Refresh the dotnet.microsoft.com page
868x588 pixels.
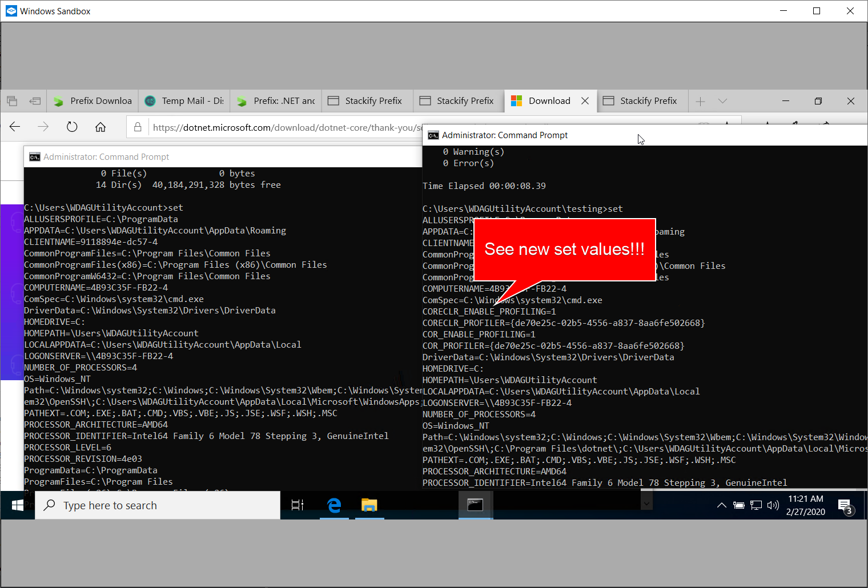pos(72,127)
